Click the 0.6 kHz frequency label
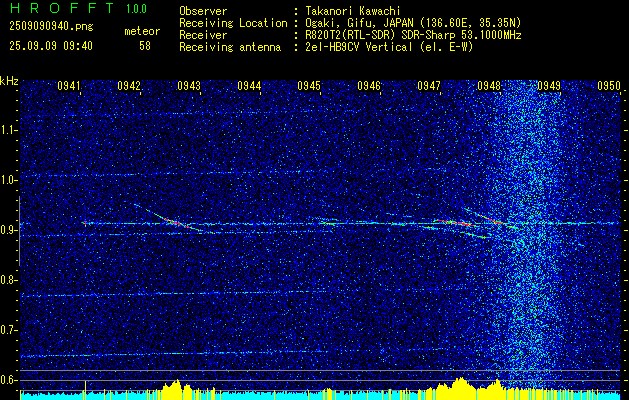629x400 pixels. 7,380
